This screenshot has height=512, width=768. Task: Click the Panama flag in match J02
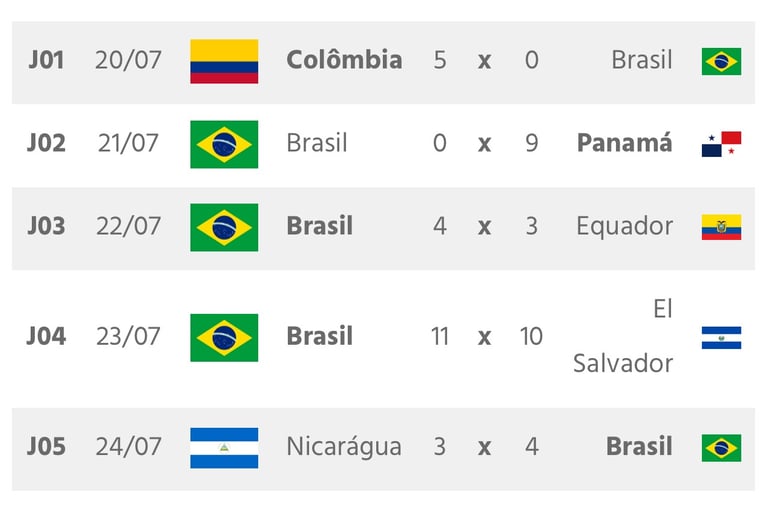coord(721,144)
